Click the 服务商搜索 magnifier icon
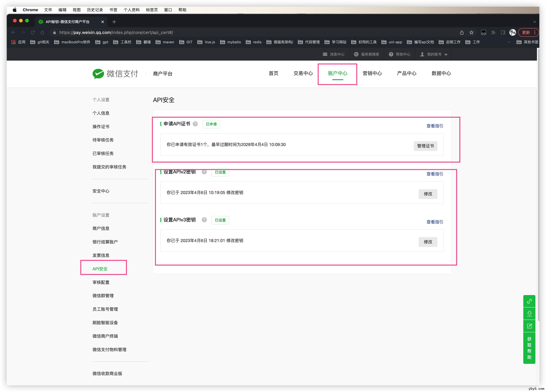 [356, 54]
